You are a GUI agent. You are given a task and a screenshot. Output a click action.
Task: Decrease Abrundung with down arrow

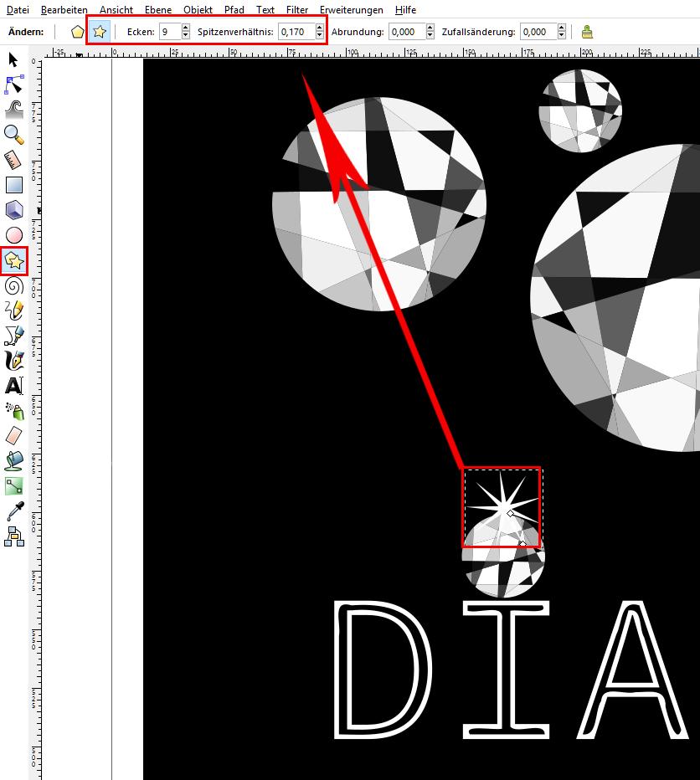pyautogui.click(x=430, y=35)
